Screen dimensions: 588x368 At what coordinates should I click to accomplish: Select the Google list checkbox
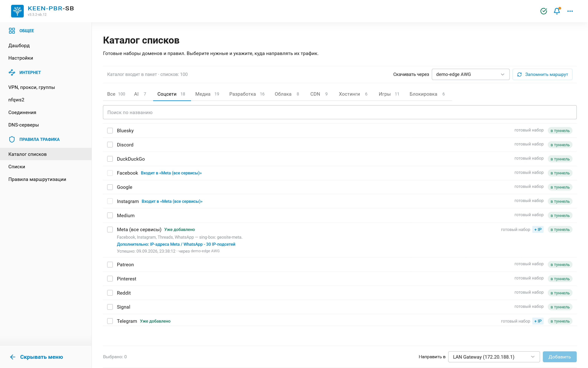110,187
